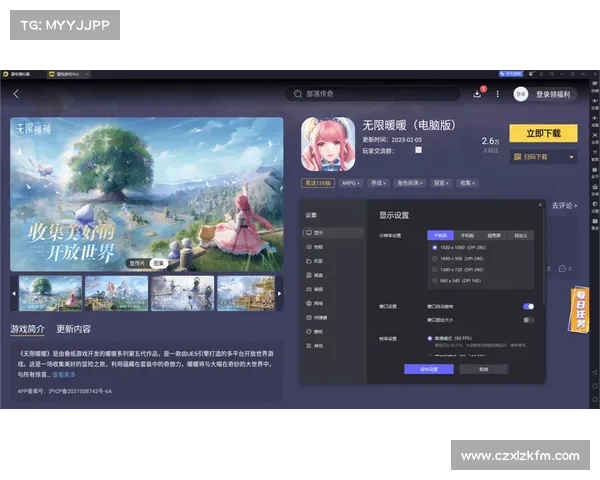Screen dimensions: 600x480
Task: Expand the 扫码下载 dropdown arrow
Action: [x=571, y=157]
